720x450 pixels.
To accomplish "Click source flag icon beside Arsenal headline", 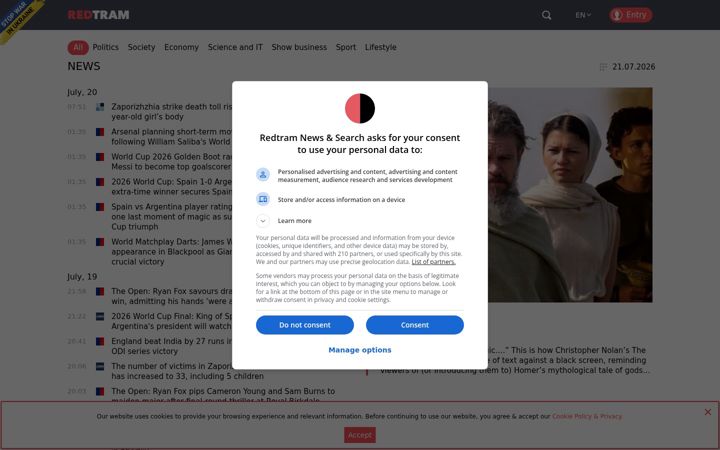I will pyautogui.click(x=100, y=132).
